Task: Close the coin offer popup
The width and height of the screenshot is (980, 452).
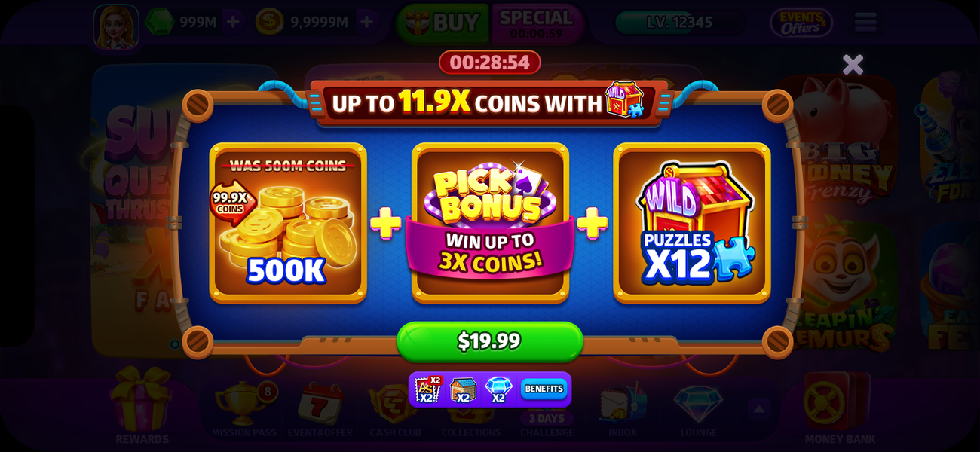Action: (853, 65)
